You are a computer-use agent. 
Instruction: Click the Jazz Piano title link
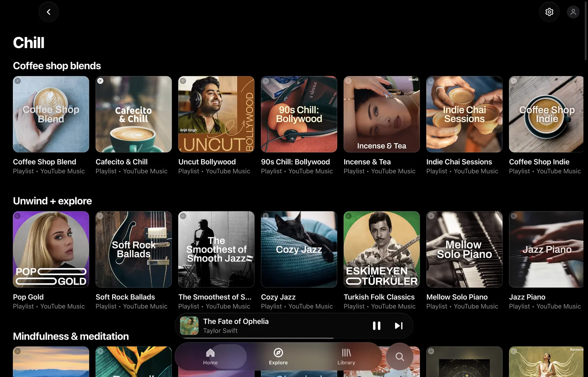[x=527, y=297]
